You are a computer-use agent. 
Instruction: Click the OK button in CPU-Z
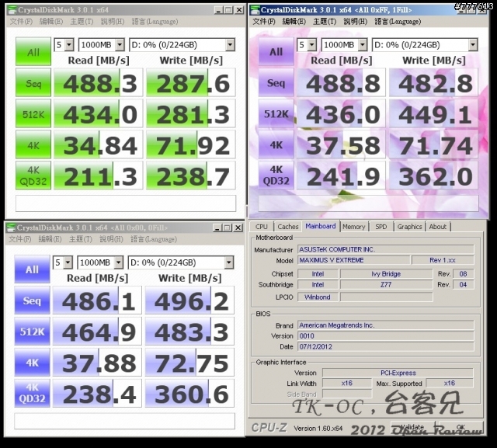pyautogui.click(x=461, y=427)
